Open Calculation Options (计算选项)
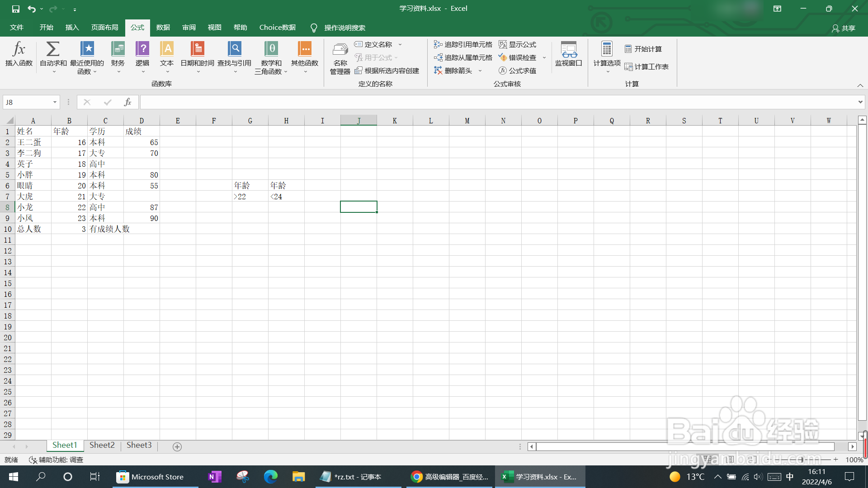The height and width of the screenshot is (488, 868). (607, 57)
